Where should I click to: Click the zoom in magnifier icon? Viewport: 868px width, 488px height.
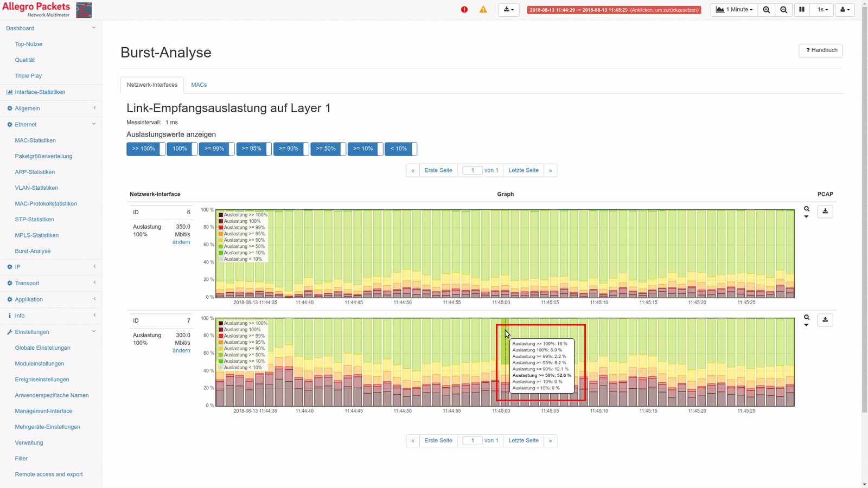point(767,10)
